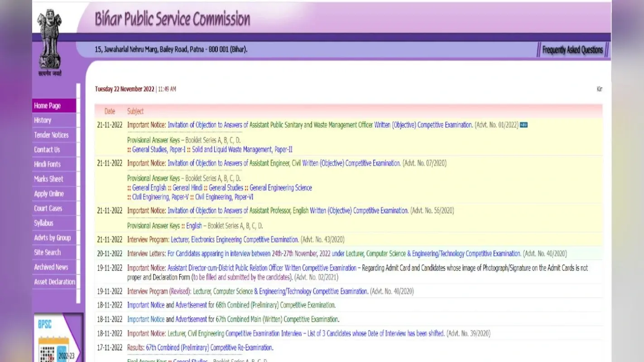Click the date 17-11-2022 in the list
Image resolution: width=644 pixels, height=362 pixels.
pos(110,348)
